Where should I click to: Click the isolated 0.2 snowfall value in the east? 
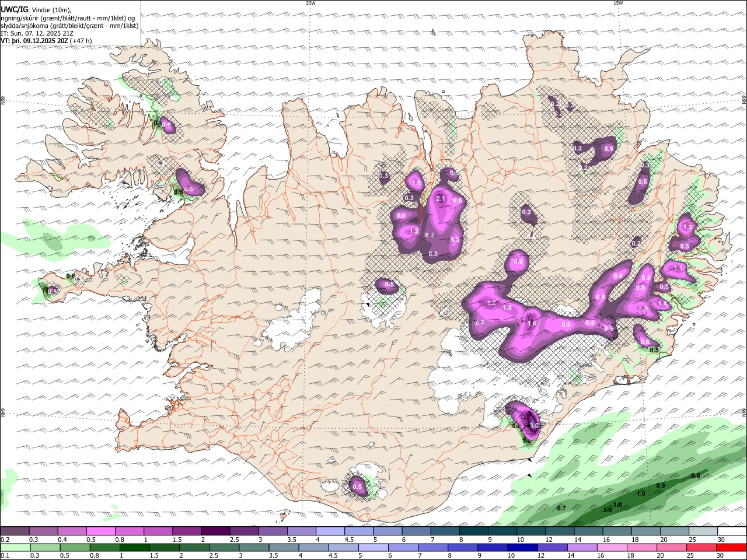[636, 243]
